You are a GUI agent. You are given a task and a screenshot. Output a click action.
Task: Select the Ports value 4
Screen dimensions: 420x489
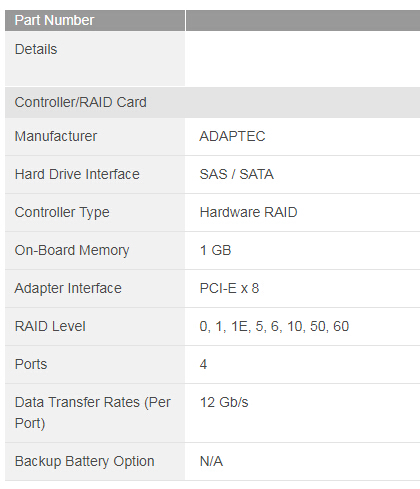coord(203,364)
